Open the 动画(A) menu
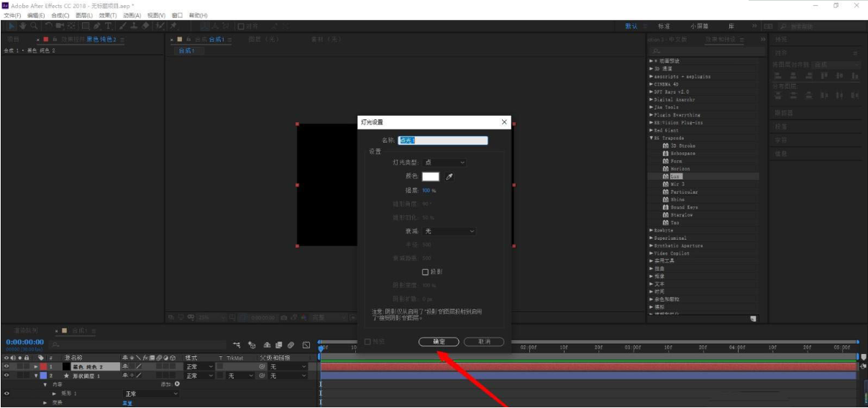 (x=132, y=15)
